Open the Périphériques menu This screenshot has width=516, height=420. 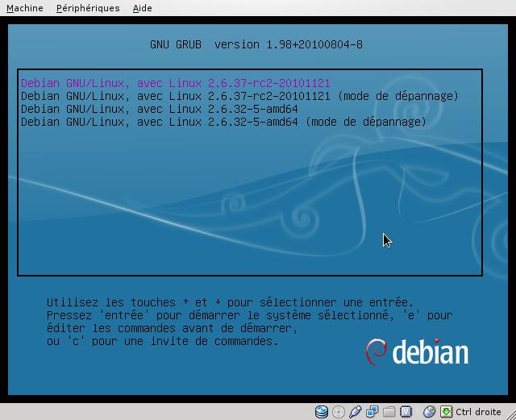[x=88, y=8]
